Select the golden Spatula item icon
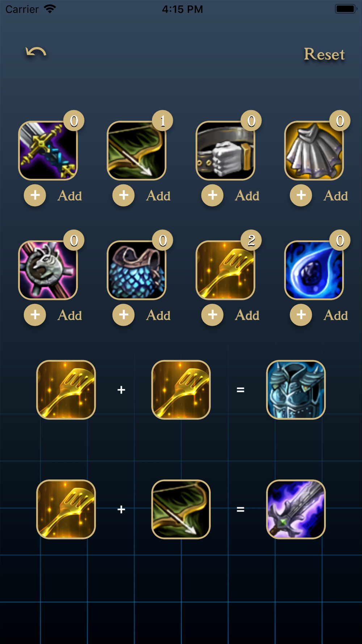The image size is (362, 644). pos(226,270)
